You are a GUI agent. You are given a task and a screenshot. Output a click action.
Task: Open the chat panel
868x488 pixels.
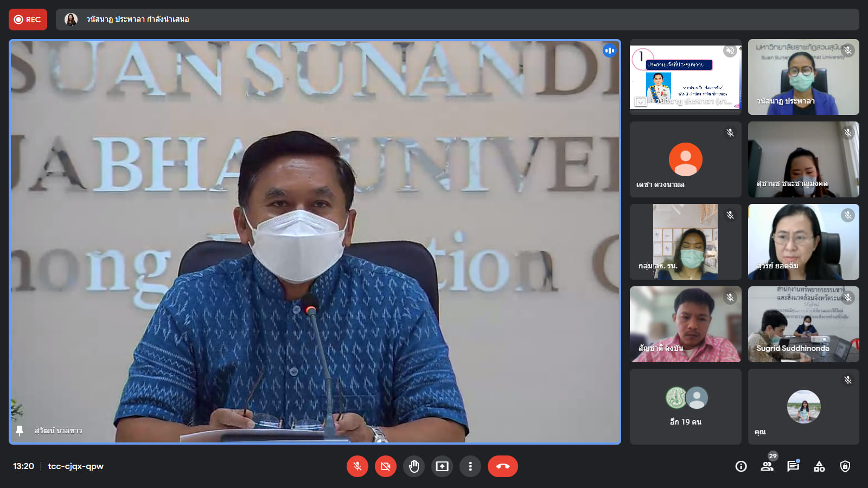(x=793, y=466)
